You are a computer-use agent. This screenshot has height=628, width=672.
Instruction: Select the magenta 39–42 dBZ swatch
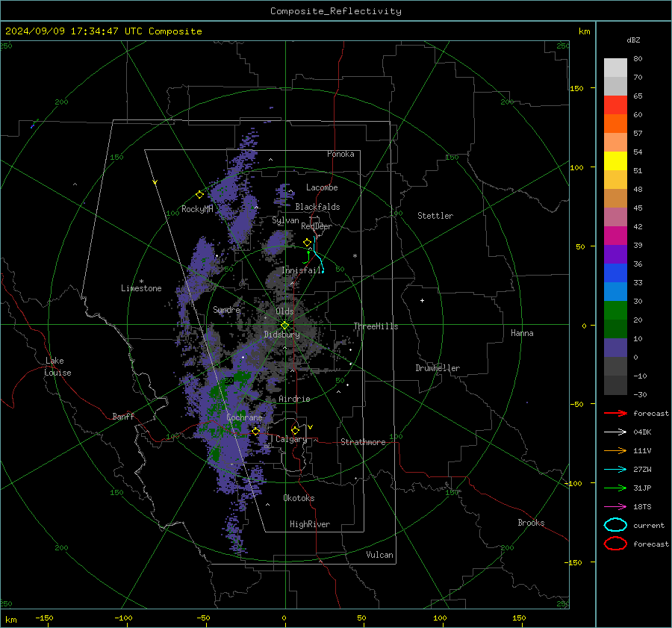click(615, 235)
